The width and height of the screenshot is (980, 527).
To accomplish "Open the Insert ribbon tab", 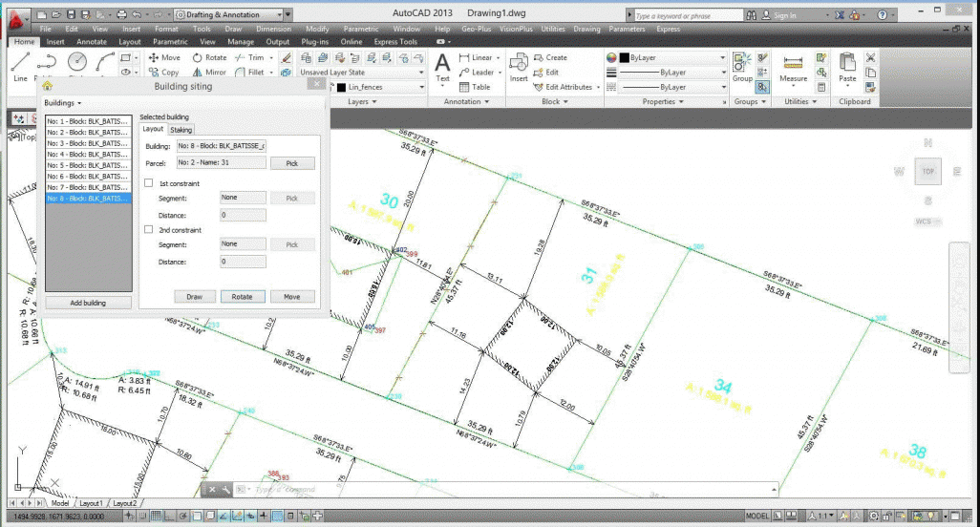I will 55,42.
